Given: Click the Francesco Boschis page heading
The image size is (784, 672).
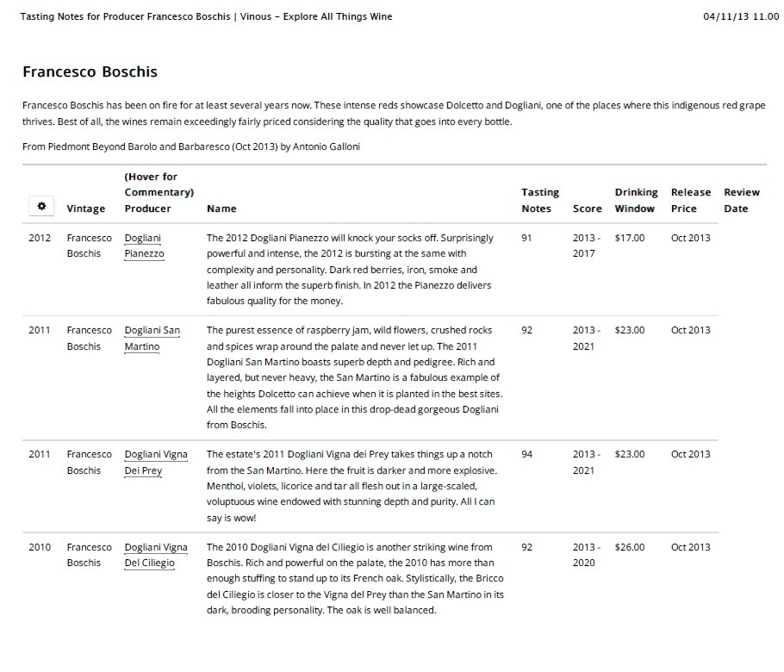Looking at the screenshot, I should [x=90, y=72].
